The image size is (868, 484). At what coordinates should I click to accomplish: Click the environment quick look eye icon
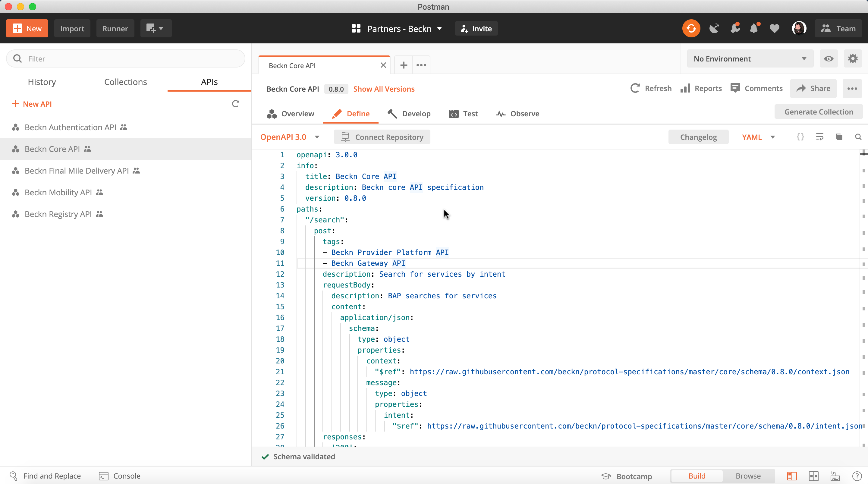(829, 59)
